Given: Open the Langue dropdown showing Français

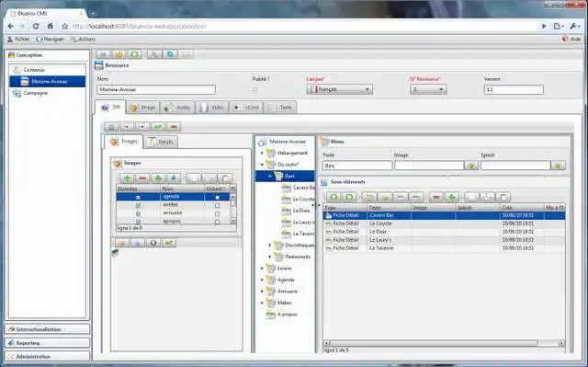Looking at the screenshot, I should click(340, 89).
